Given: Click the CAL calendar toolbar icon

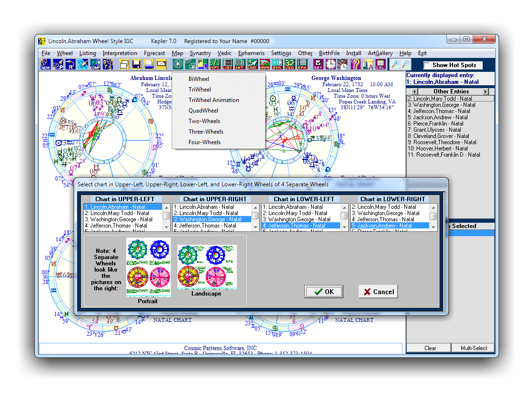Looking at the screenshot, I should (x=380, y=64).
